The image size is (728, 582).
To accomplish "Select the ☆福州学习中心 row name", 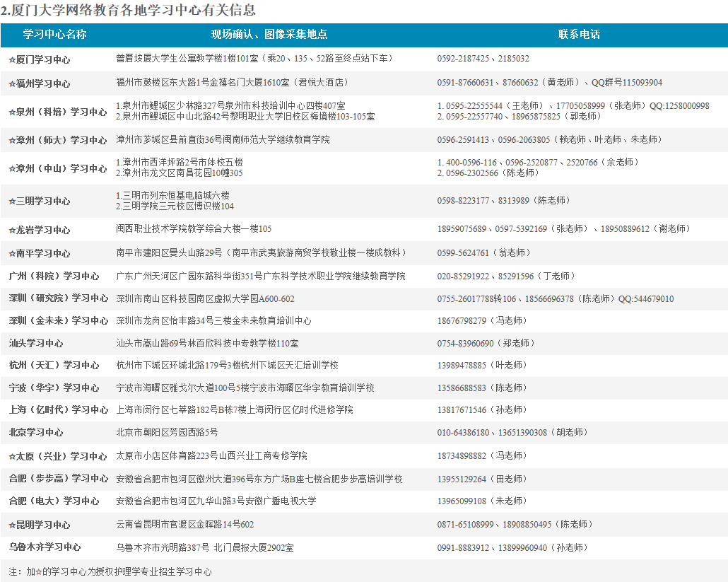I will 40,83.
